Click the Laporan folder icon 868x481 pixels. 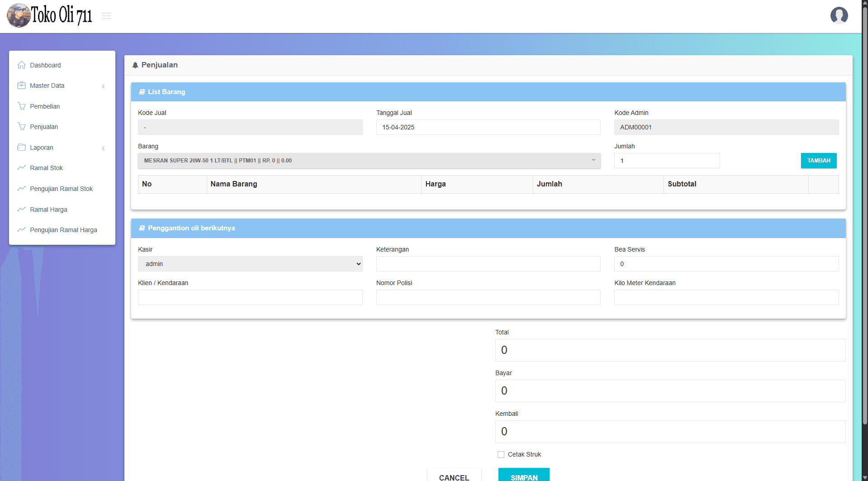[x=21, y=148]
